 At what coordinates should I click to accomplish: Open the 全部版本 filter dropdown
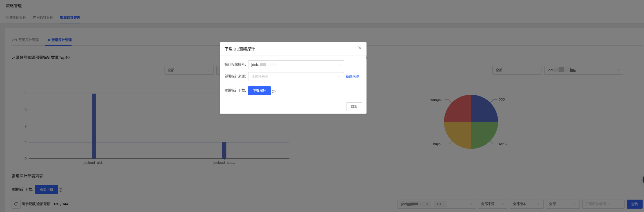(x=527, y=204)
